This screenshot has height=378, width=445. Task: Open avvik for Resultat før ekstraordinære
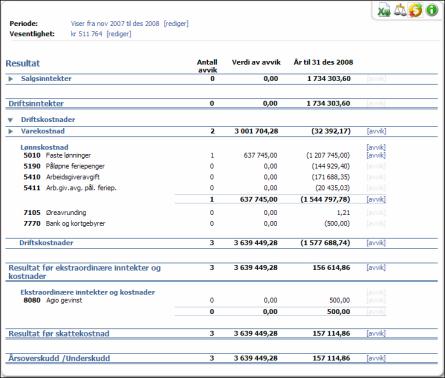[376, 268]
